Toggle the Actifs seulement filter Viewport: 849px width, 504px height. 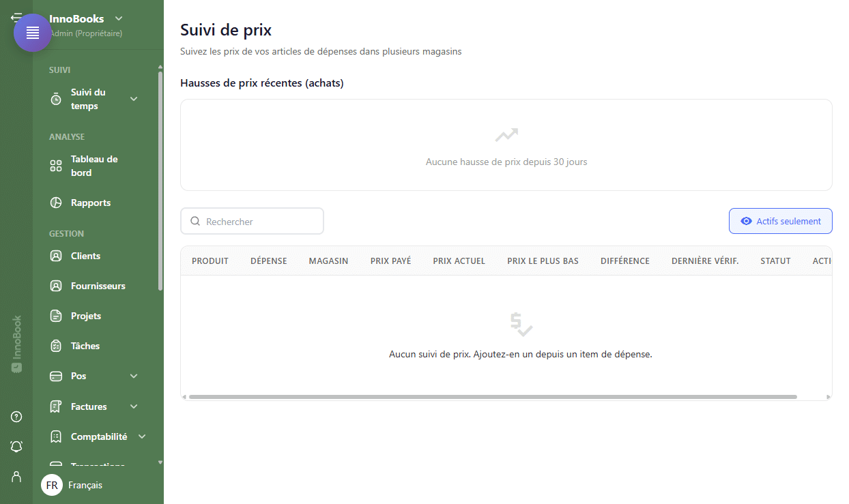(780, 221)
